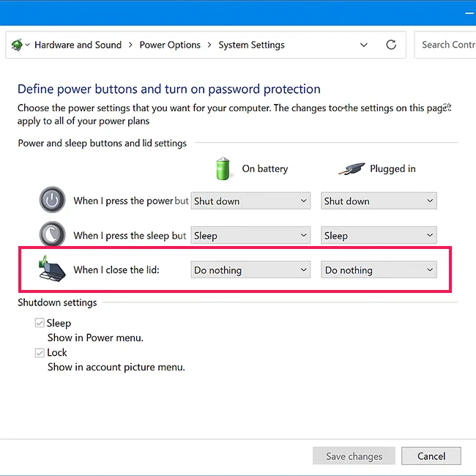Click 'Power and sleep buttons and lid settings' label
476x476 pixels.
tap(102, 144)
